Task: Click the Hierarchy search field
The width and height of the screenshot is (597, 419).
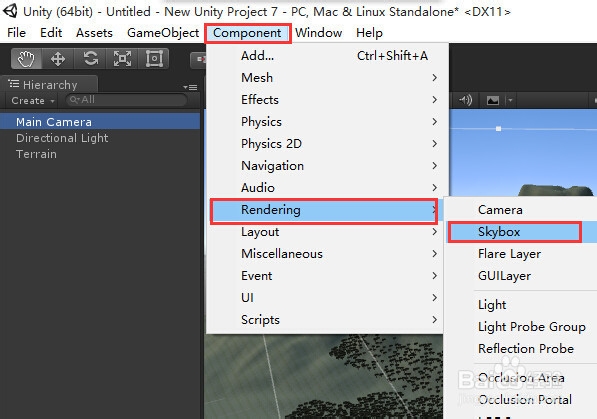Action: pyautogui.click(x=126, y=100)
